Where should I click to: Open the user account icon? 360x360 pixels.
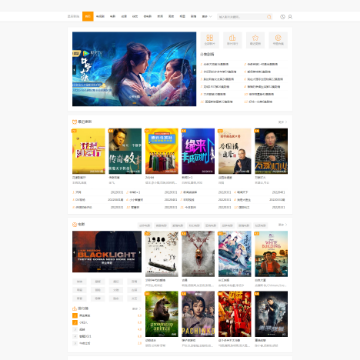point(290,17)
